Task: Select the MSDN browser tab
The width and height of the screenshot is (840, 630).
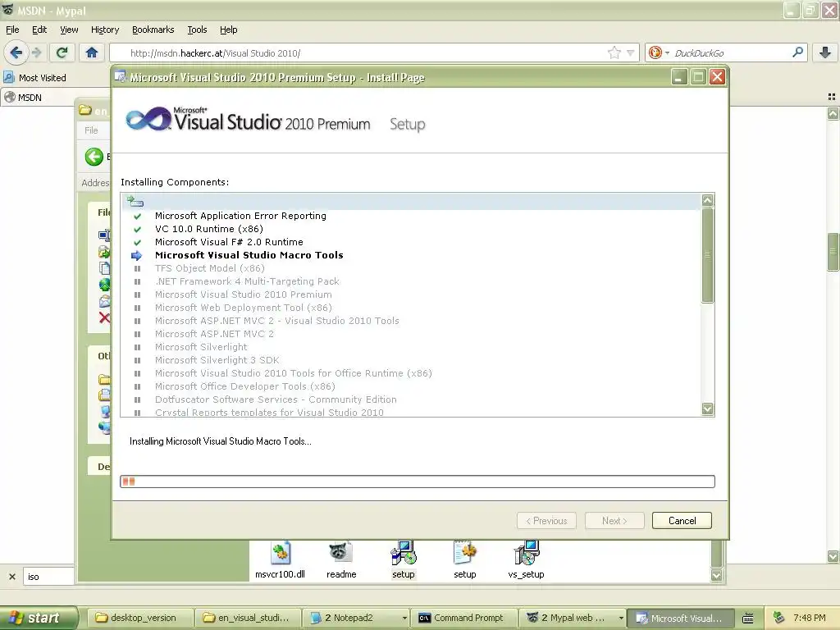Action: (x=38, y=98)
